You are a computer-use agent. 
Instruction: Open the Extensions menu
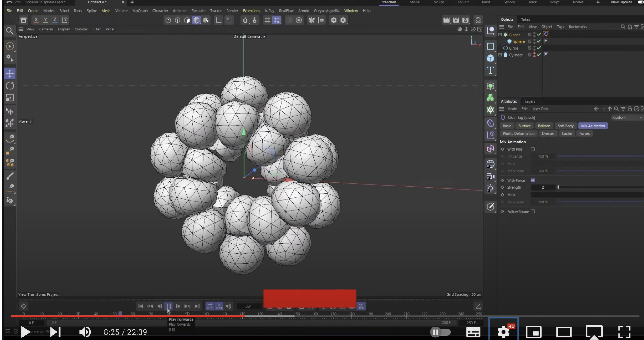251,11
